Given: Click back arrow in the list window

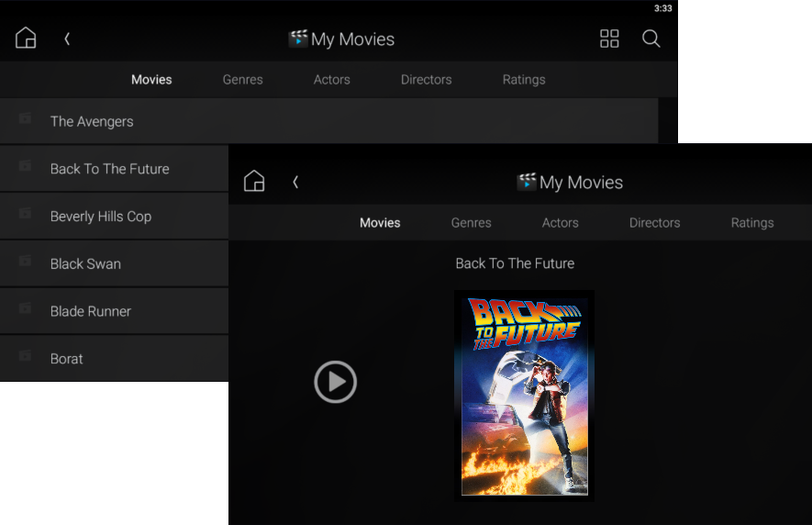Looking at the screenshot, I should coord(67,39).
